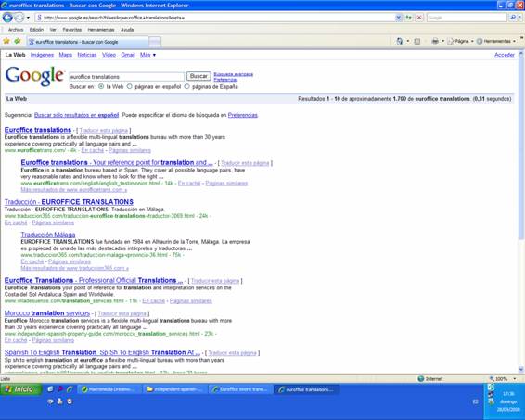Open the Ayuda menu

click(x=127, y=30)
